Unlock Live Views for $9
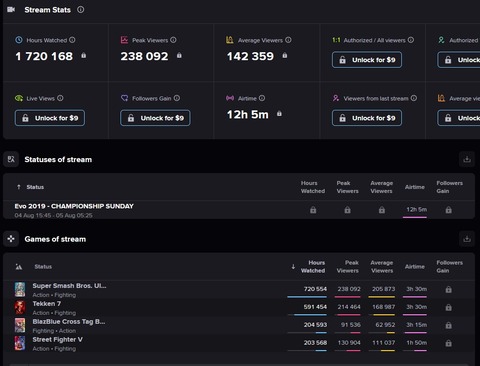 (x=50, y=118)
